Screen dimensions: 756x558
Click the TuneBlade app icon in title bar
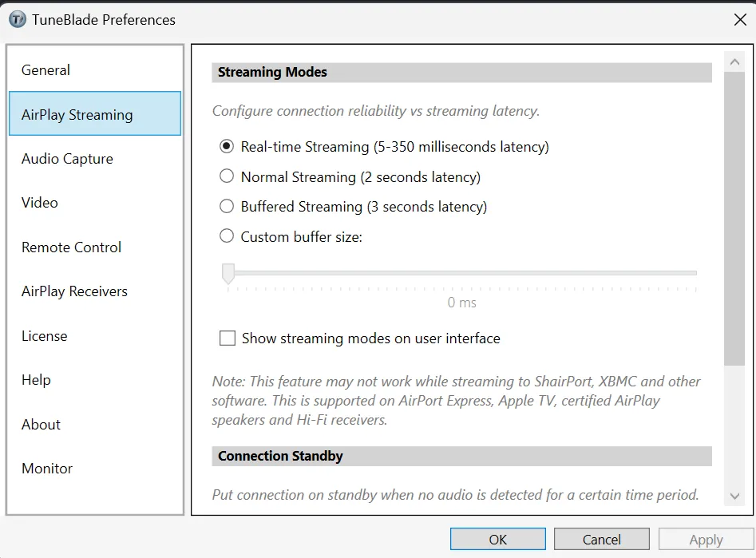[x=18, y=20]
